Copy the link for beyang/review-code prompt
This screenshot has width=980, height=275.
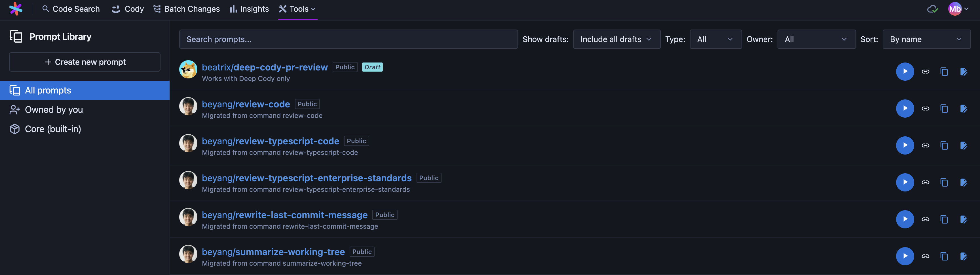click(x=925, y=108)
